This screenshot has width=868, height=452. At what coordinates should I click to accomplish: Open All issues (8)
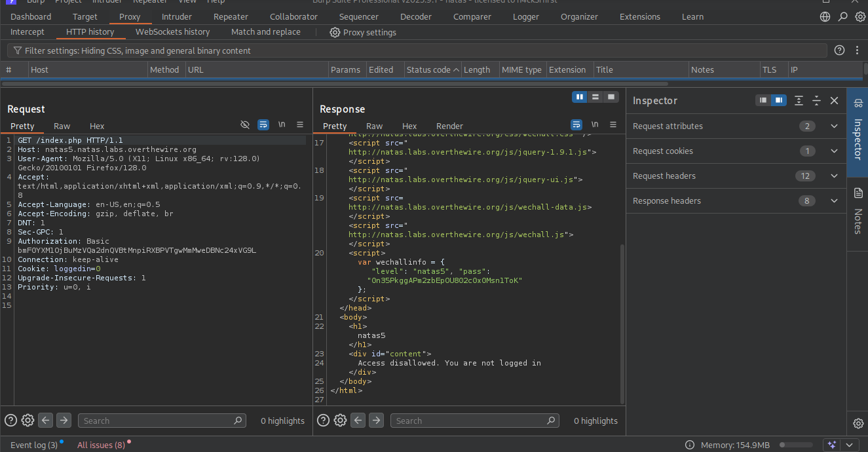[102, 445]
